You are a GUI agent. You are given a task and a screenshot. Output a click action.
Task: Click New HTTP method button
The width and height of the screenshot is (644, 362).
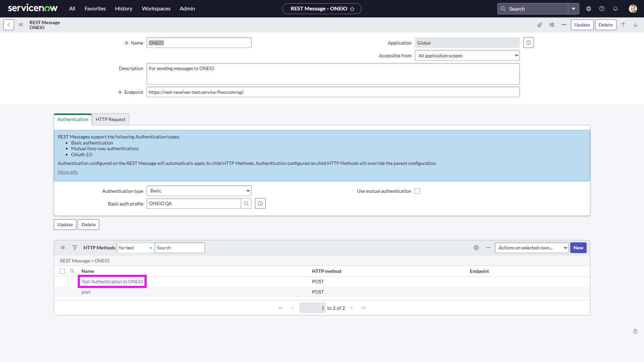pos(578,248)
